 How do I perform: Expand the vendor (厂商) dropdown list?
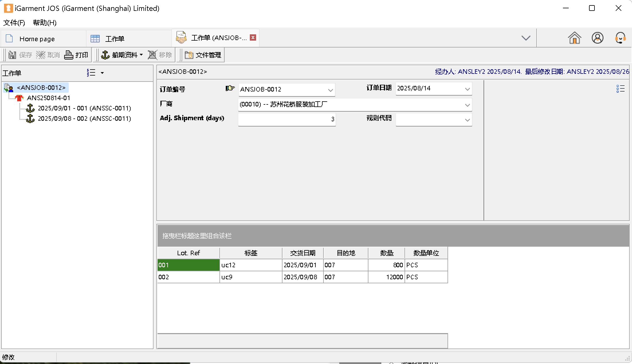467,105
